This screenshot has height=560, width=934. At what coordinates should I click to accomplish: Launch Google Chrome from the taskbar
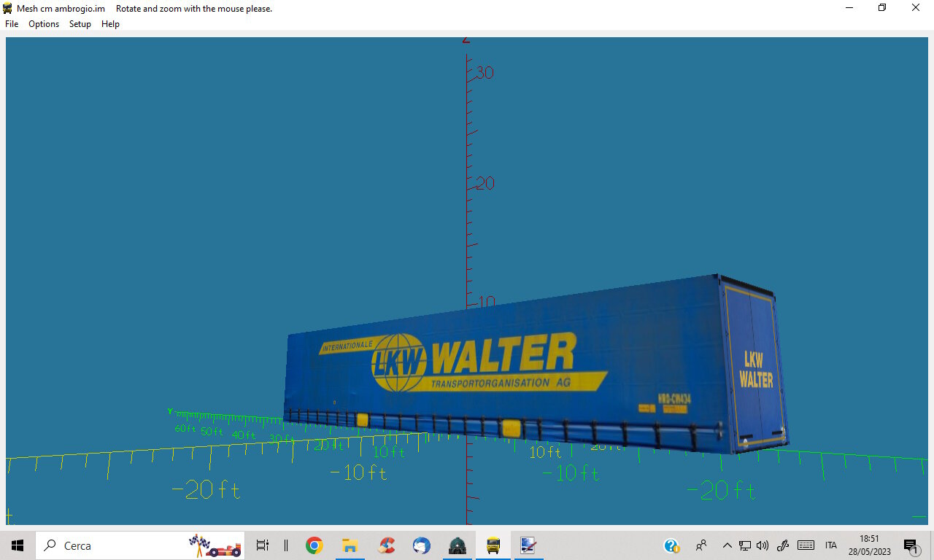tap(314, 545)
